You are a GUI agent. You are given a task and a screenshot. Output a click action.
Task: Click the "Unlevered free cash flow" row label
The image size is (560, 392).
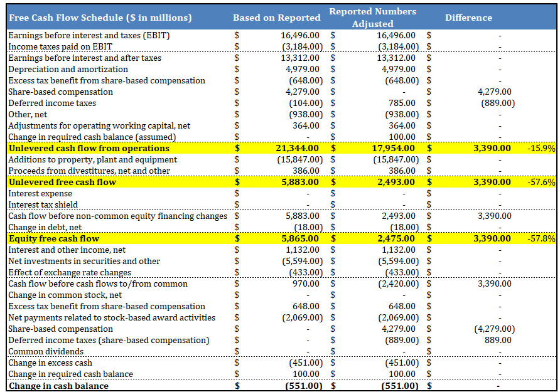pos(62,183)
